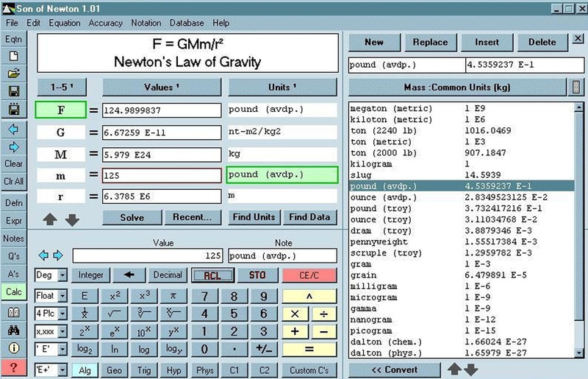This screenshot has width=588, height=379.
Task: Click up arrow beside Convert button
Action: (454, 369)
